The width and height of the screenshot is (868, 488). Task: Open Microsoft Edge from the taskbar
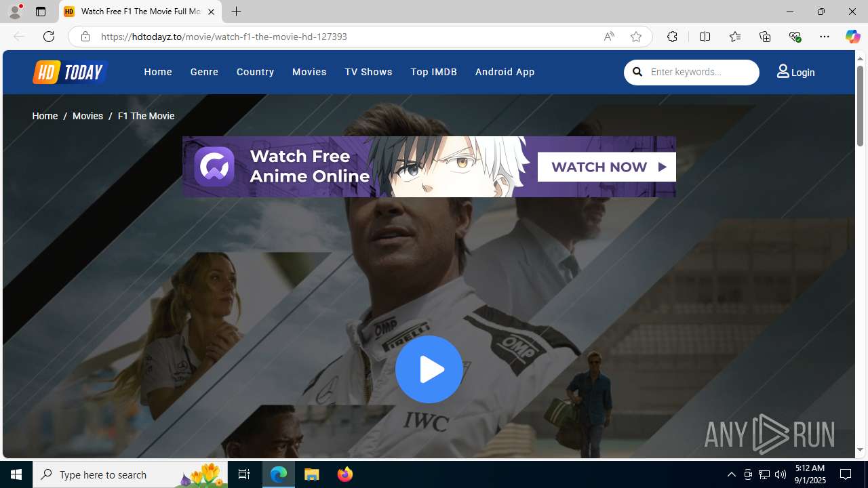[x=279, y=474]
